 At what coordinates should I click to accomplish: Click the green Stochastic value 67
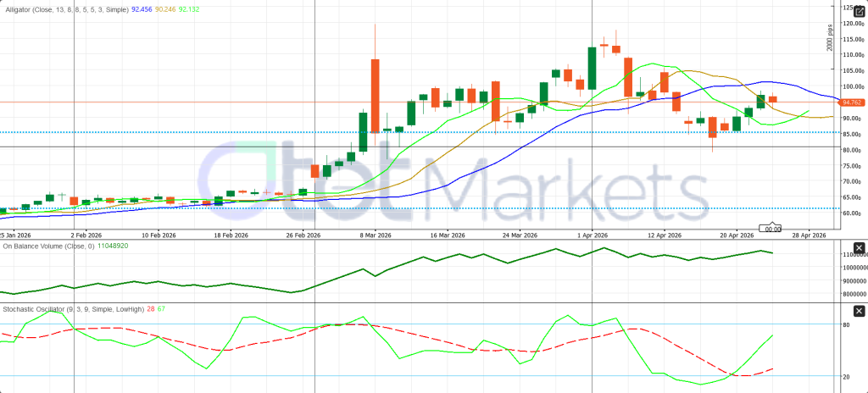coord(161,309)
